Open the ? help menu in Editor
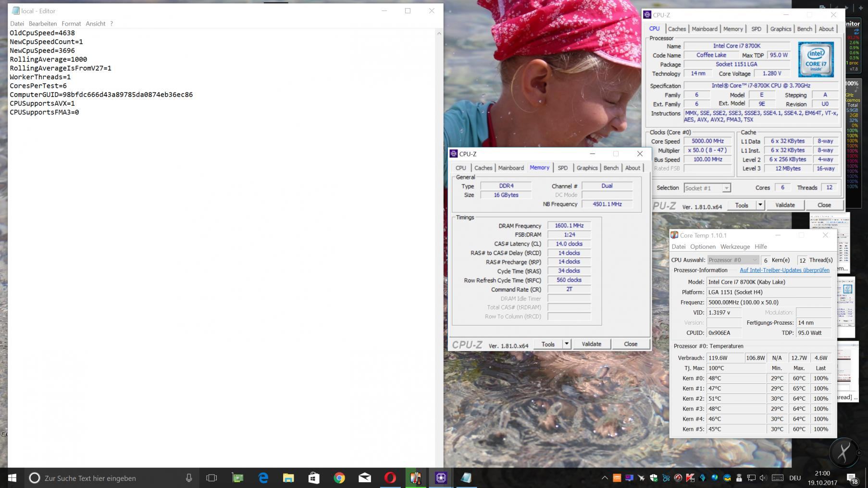The height and width of the screenshot is (488, 868). [x=112, y=24]
